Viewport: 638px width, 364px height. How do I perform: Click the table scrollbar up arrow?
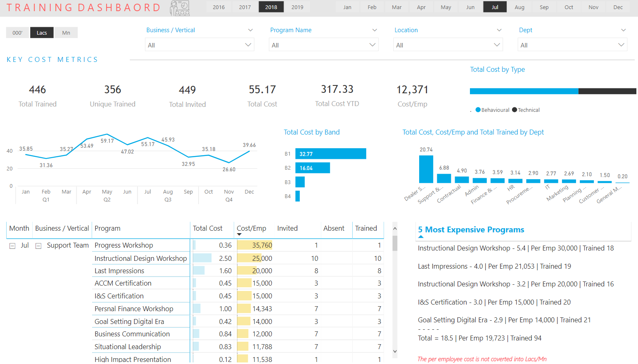[395, 228]
